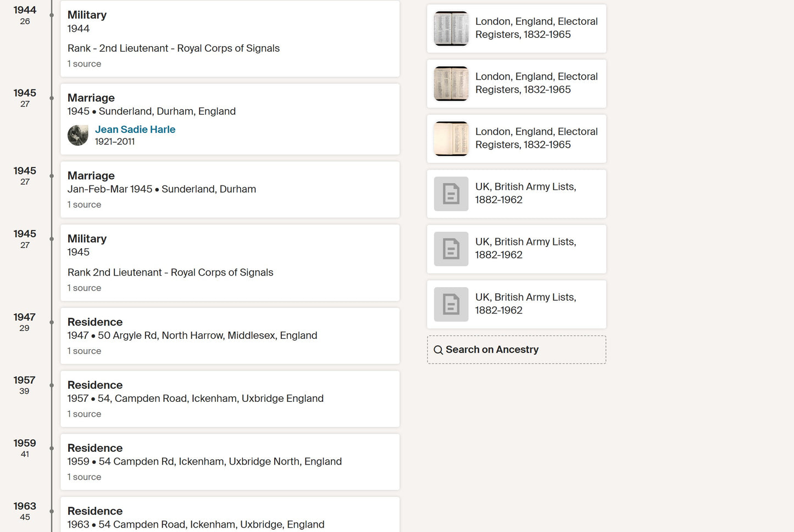Click timeline dot for 1945 Military event
This screenshot has width=794, height=532.
pos(52,239)
